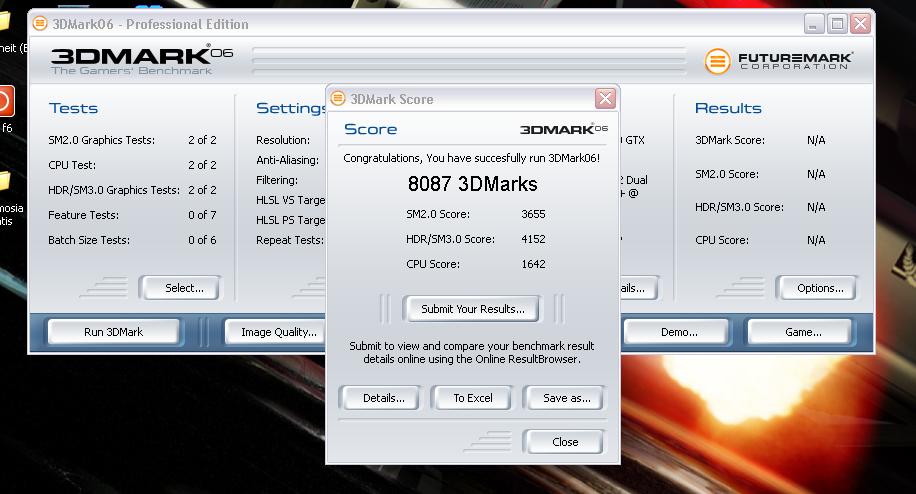Click the Score heading in dialog
The height and width of the screenshot is (494, 916).
coord(370,129)
